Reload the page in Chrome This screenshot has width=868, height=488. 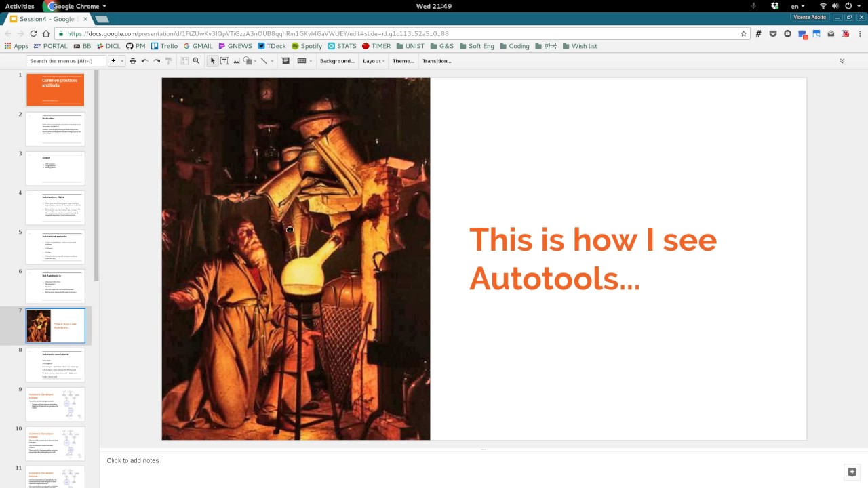click(33, 33)
